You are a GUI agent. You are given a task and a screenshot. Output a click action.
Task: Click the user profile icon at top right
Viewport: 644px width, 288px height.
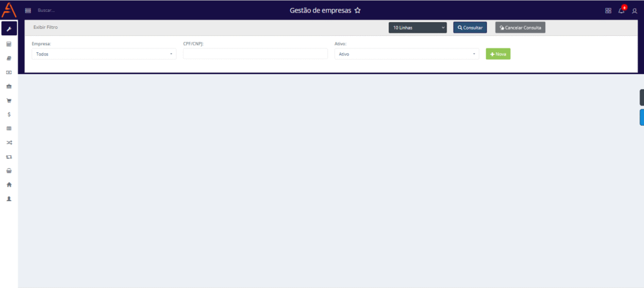(634, 11)
